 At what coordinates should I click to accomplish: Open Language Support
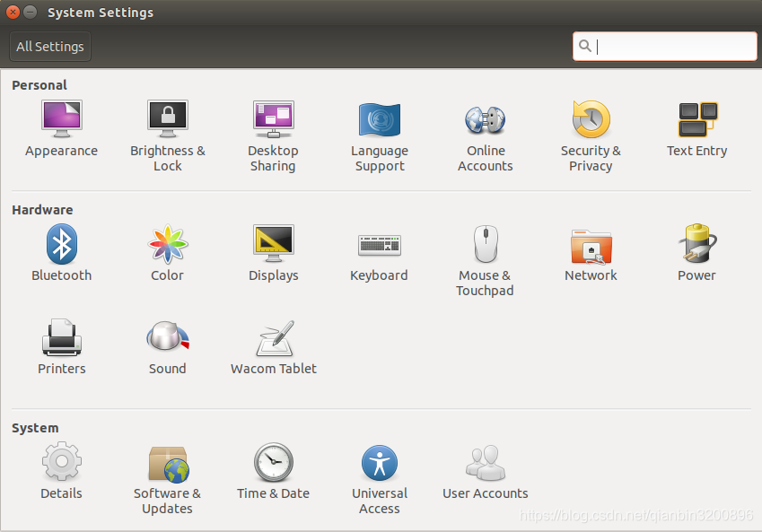[x=380, y=135]
